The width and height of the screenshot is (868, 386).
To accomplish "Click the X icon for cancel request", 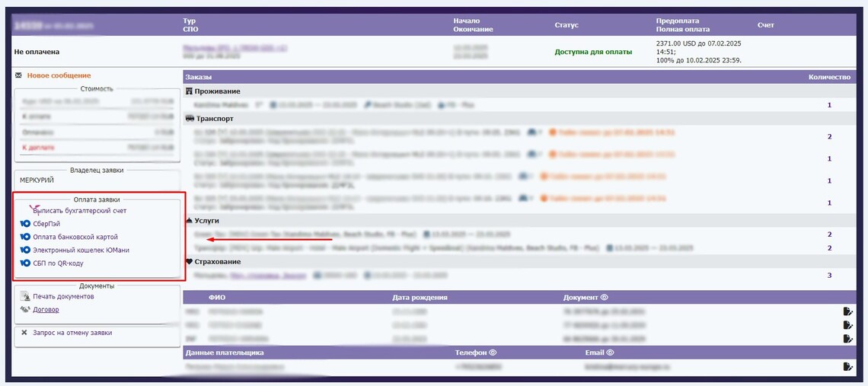I will (x=24, y=333).
